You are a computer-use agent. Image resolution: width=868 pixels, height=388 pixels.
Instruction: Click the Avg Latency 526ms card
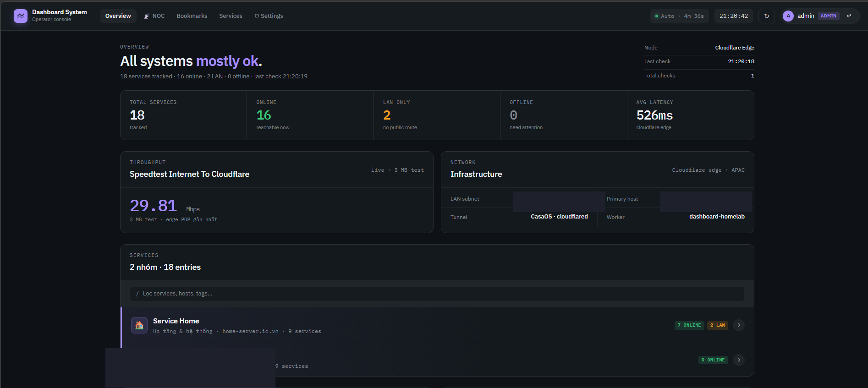691,115
